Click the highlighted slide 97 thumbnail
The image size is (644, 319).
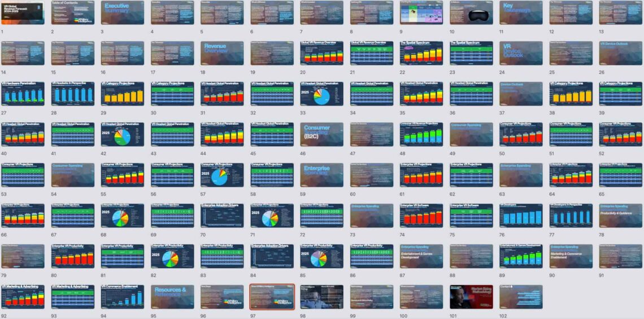click(272, 297)
